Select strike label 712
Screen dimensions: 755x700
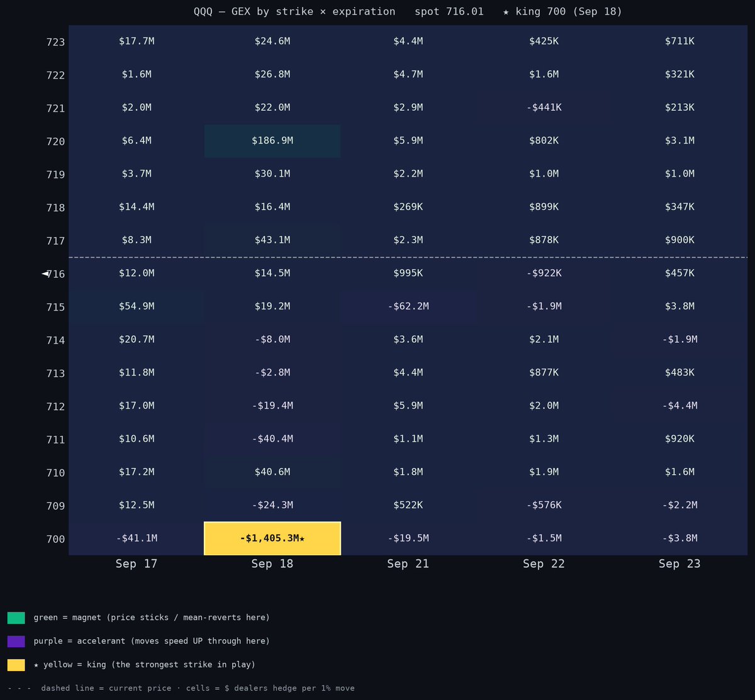55,407
